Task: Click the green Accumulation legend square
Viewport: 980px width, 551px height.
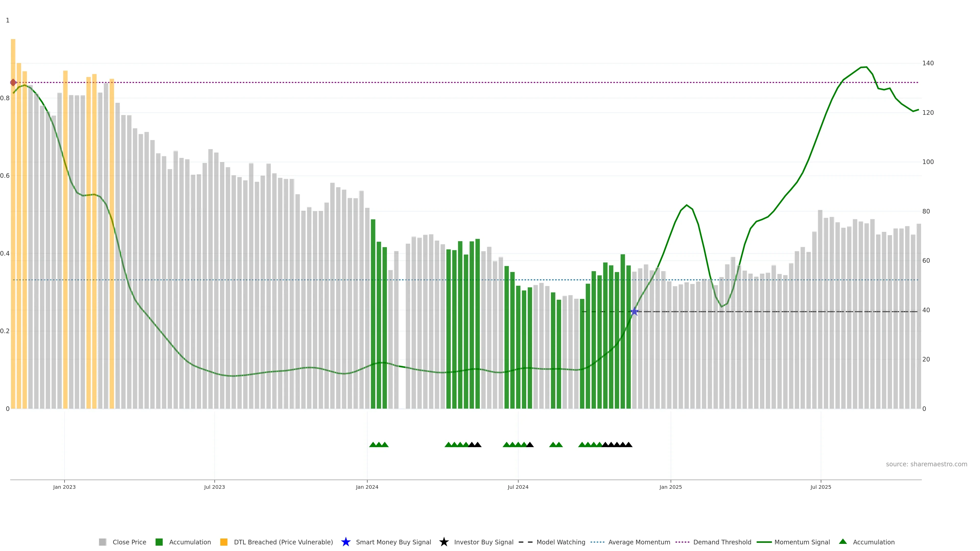Action: tap(159, 542)
